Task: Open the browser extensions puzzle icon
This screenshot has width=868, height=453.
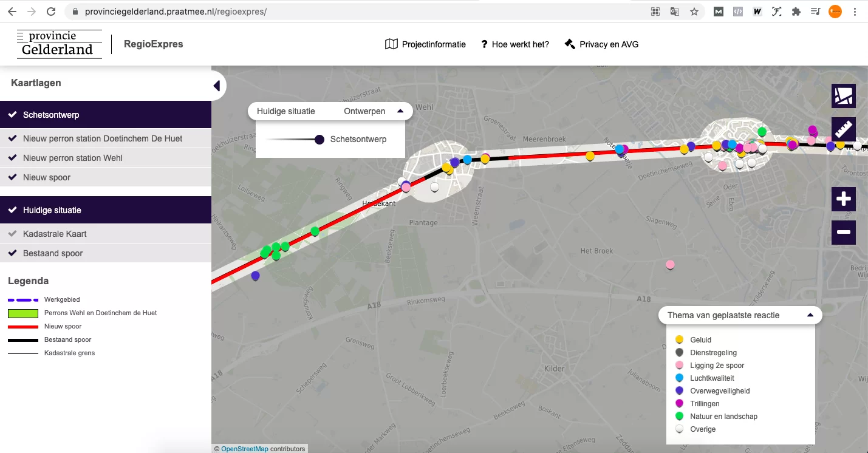Action: tap(796, 12)
